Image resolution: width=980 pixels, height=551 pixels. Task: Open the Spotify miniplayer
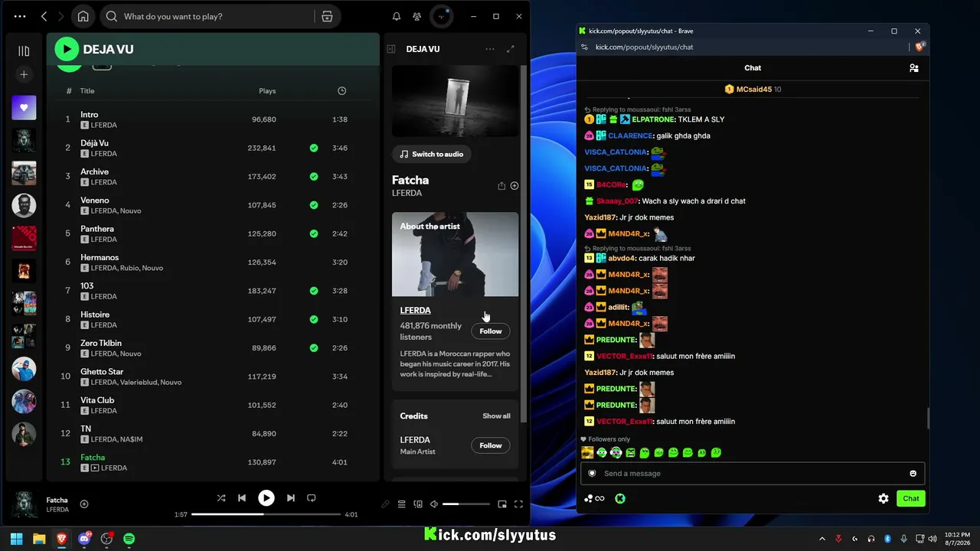[502, 504]
